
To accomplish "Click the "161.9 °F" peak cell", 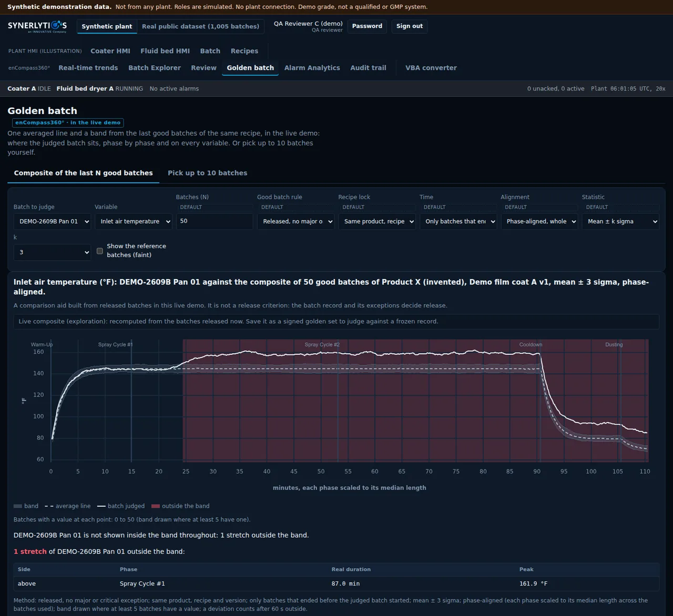I will (534, 584).
